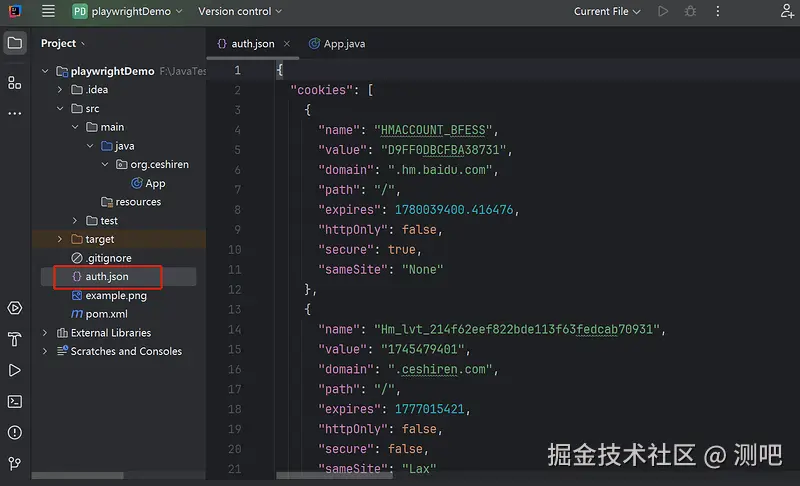The image size is (800, 486).
Task: Expand the External Libraries node
Action: click(x=45, y=333)
